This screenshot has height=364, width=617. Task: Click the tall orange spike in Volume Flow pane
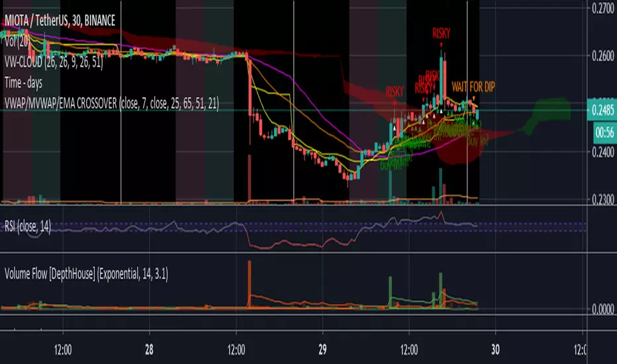coord(250,283)
